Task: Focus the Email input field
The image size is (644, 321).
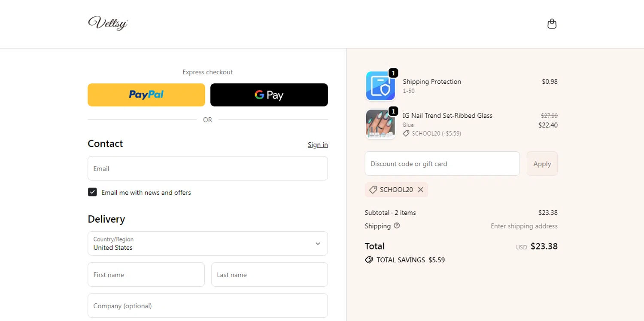Action: (208, 168)
